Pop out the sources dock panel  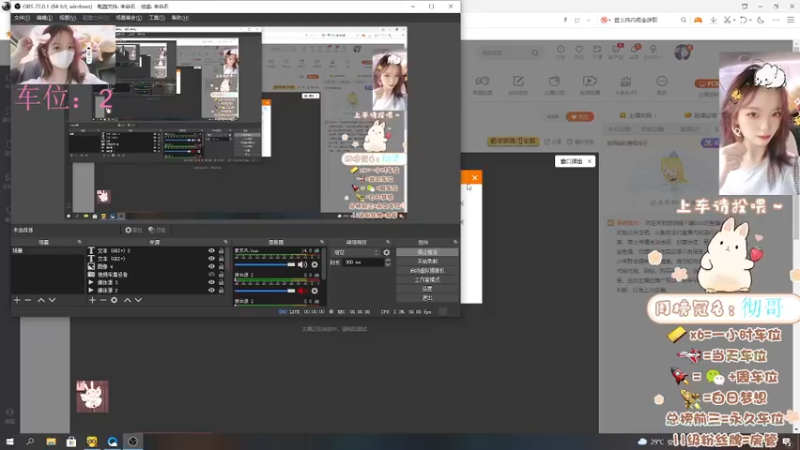coord(226,242)
